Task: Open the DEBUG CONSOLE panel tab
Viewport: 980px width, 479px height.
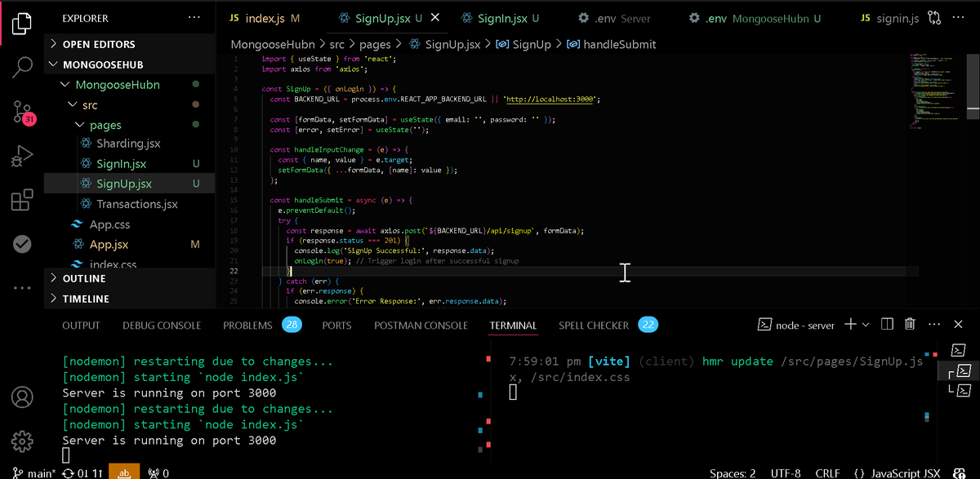Action: click(162, 325)
